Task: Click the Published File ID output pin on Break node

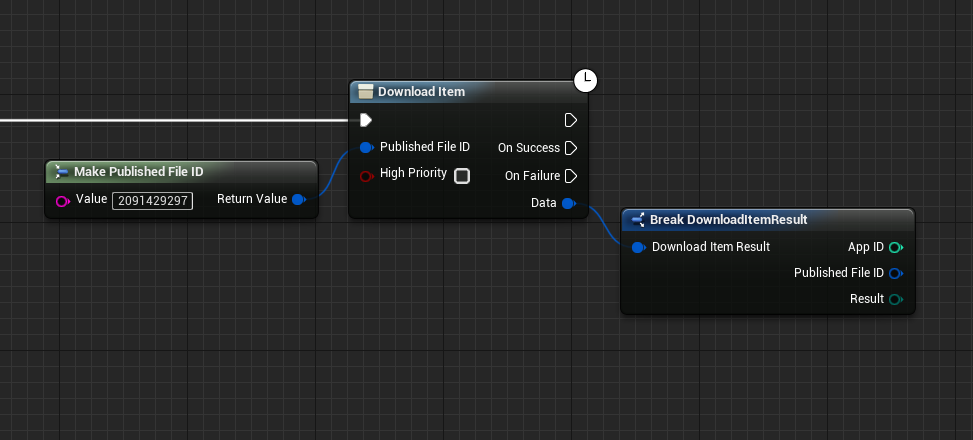Action: (x=895, y=273)
